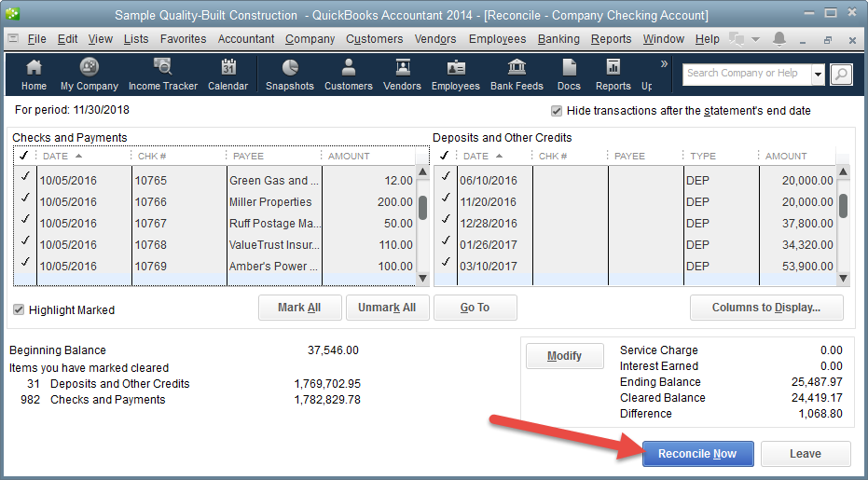This screenshot has width=868, height=480.
Task: Open the File menu
Action: [36, 39]
